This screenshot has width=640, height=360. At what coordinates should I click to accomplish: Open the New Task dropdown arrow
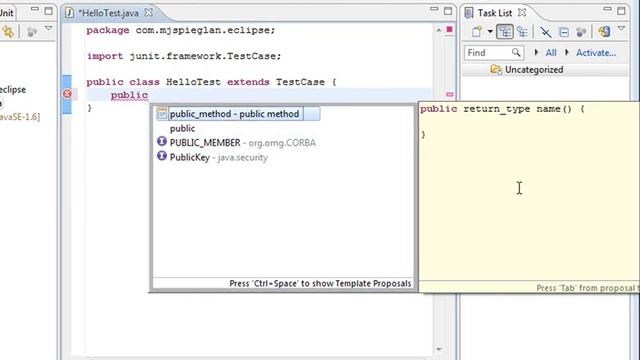[x=490, y=32]
